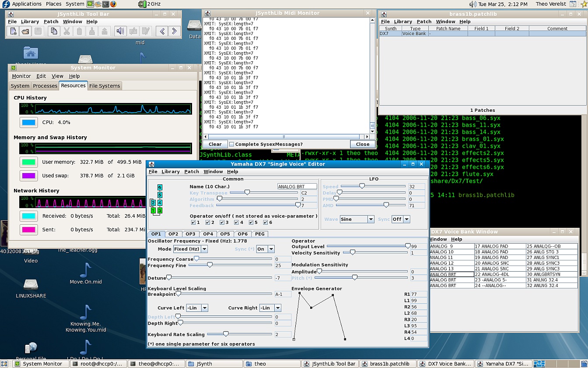Open oscillator Sync On dropdown

click(x=265, y=249)
